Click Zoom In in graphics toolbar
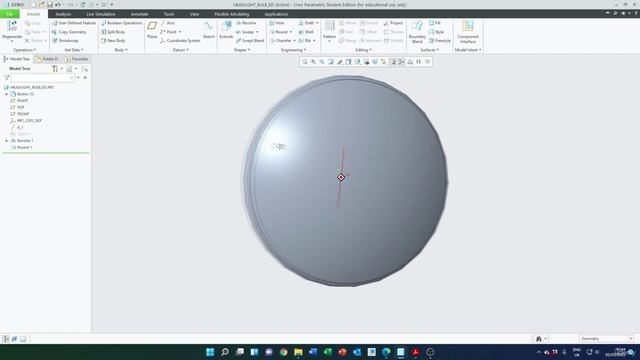Viewport: 640px width, 360px height. click(x=313, y=62)
